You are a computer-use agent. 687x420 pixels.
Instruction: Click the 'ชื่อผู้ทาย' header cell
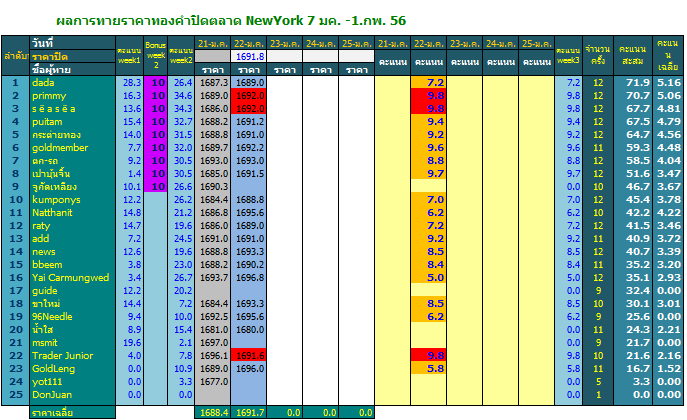click(x=72, y=69)
